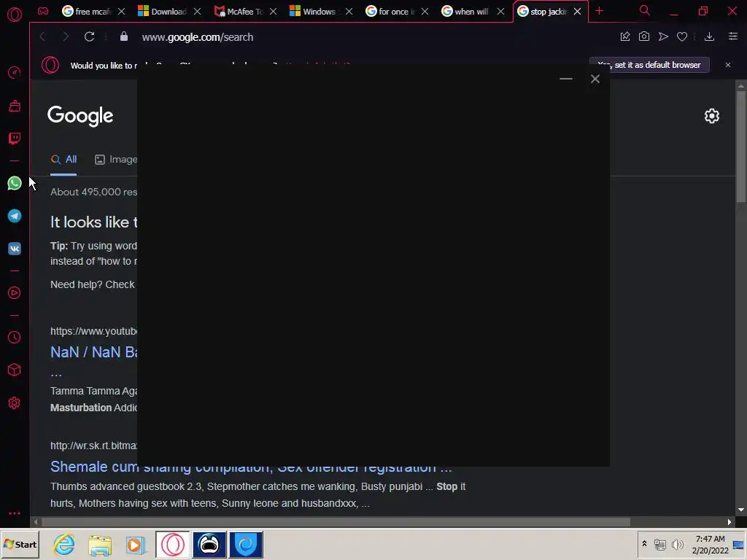Go back to the previous page
The height and width of the screenshot is (560, 747).
coord(43,36)
